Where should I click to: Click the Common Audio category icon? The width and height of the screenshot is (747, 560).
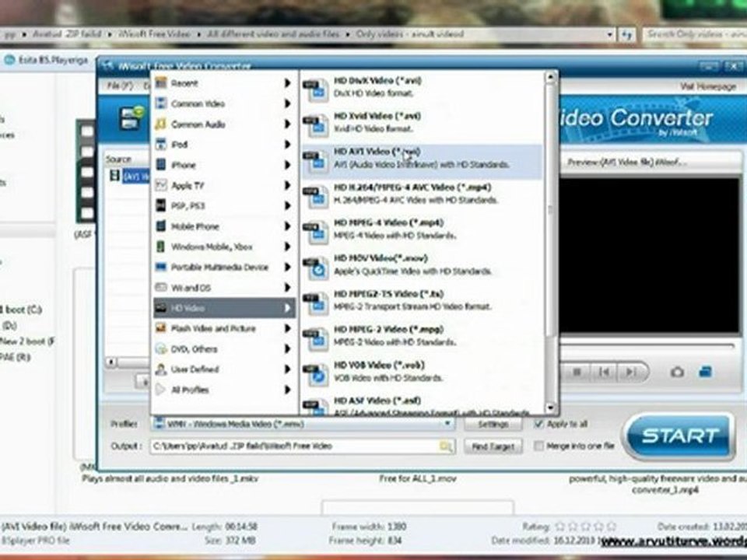point(161,124)
